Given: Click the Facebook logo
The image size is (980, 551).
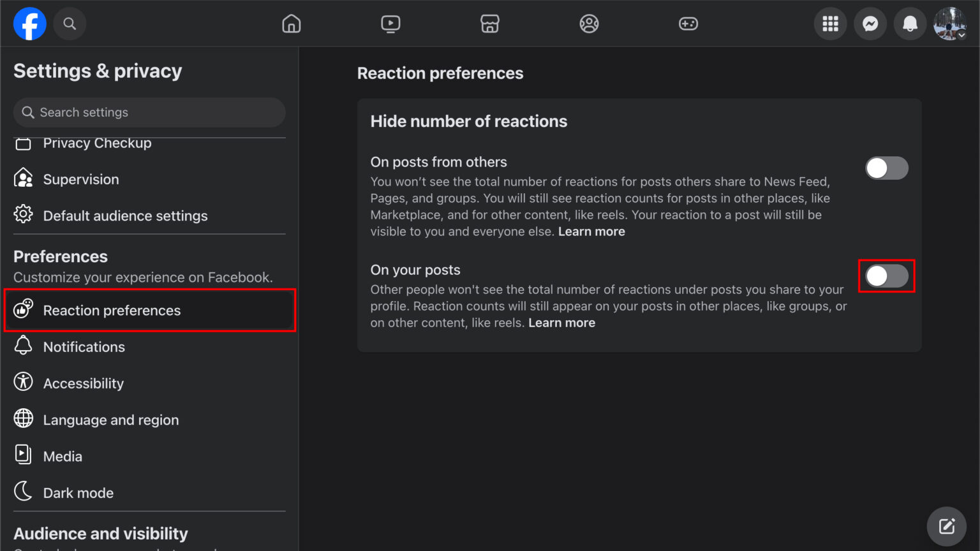Looking at the screenshot, I should point(29,24).
